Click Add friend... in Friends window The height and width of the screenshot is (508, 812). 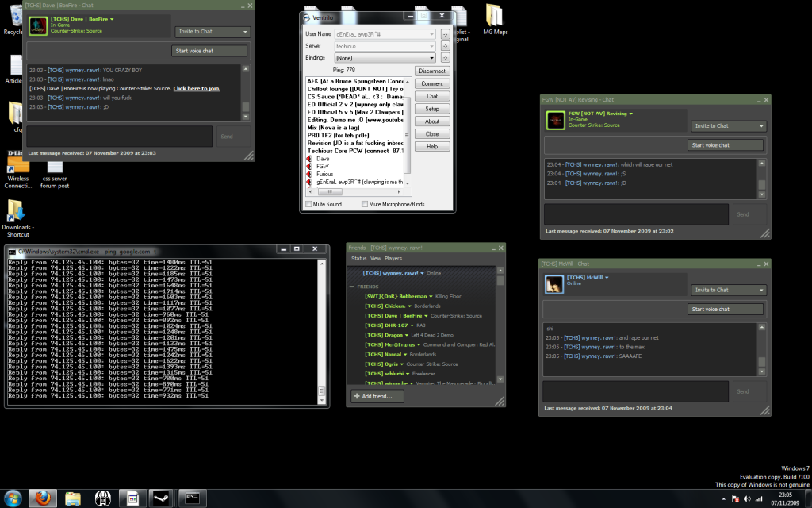pyautogui.click(x=377, y=396)
